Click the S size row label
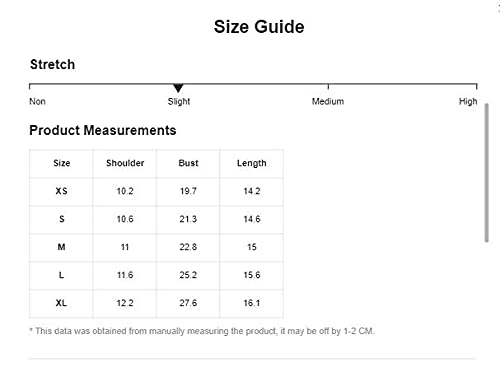Image resolution: width=500 pixels, height=372 pixels. [62, 219]
